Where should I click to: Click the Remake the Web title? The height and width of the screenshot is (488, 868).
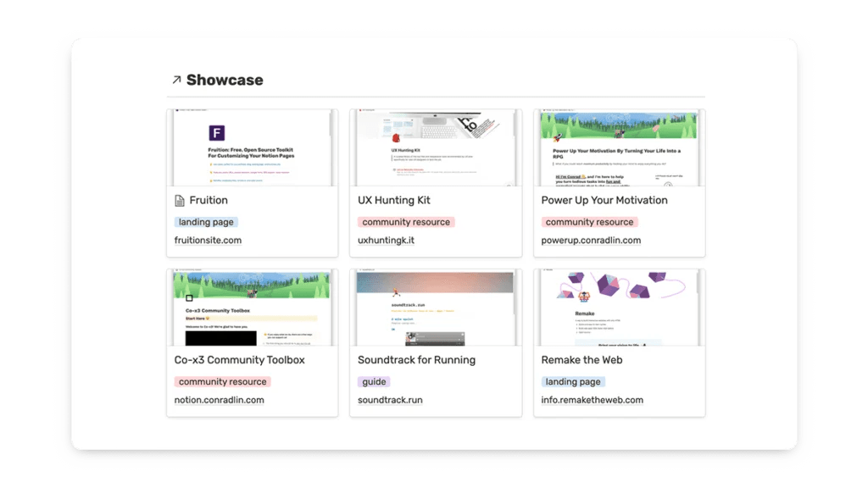(581, 360)
